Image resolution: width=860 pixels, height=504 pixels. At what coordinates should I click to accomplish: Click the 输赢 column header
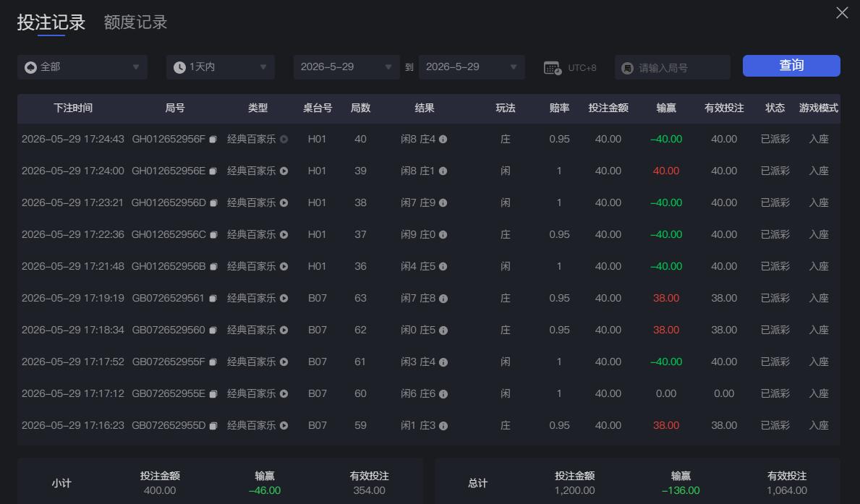(666, 108)
